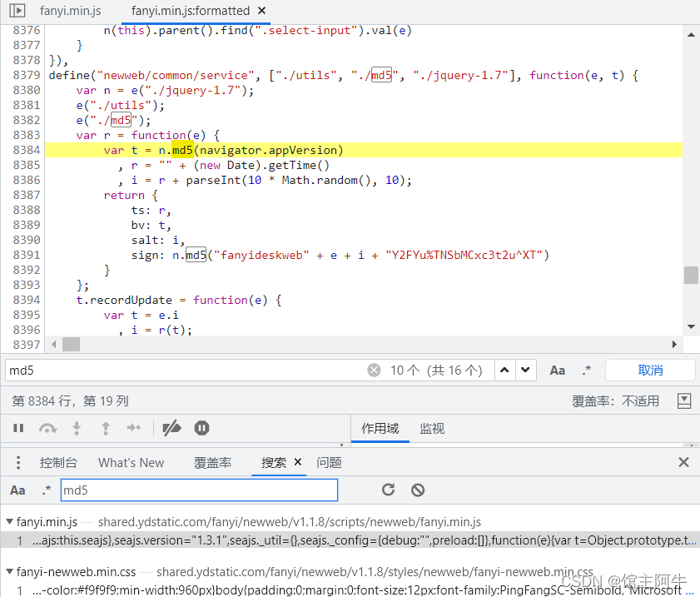Viewport: 700px width, 597px height.
Task: Deactivate breakpoints
Action: [x=171, y=428]
